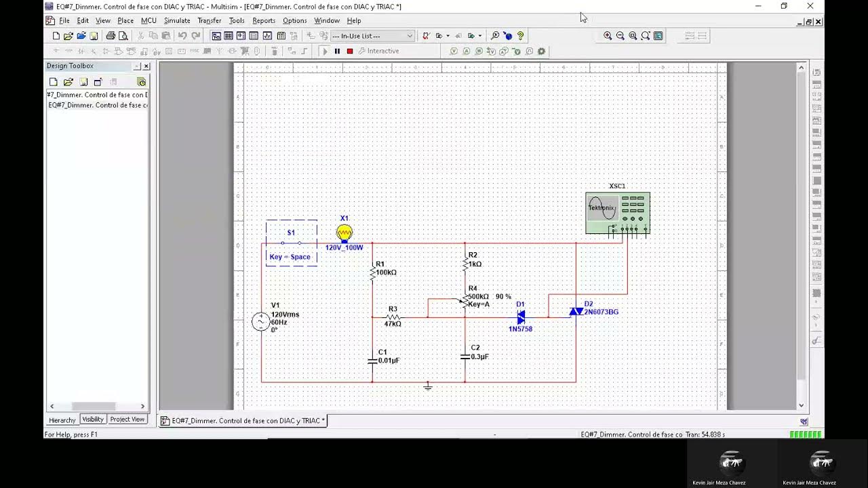Click the Run simulation play button
This screenshot has width=868, height=488.
tap(324, 52)
